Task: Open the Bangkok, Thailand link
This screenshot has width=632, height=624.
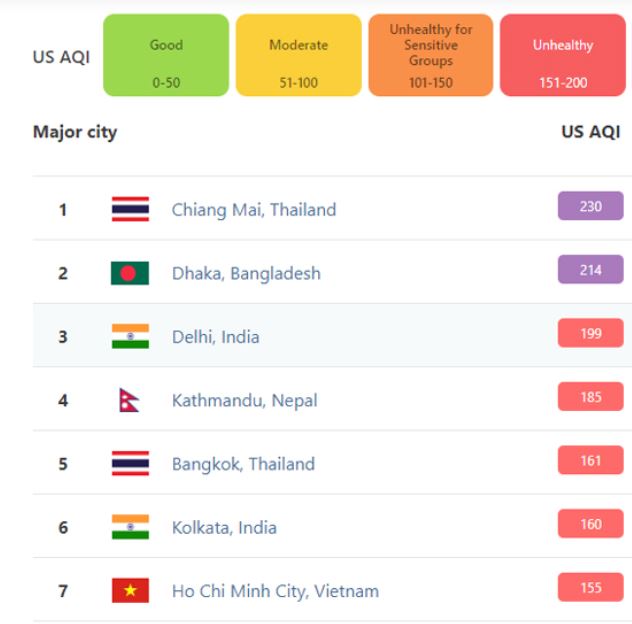Action: pyautogui.click(x=243, y=464)
